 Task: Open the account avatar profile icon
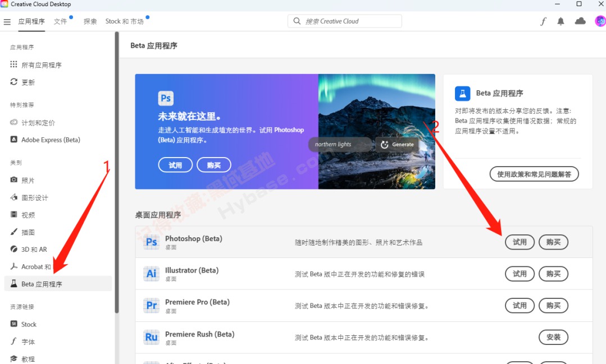(600, 21)
